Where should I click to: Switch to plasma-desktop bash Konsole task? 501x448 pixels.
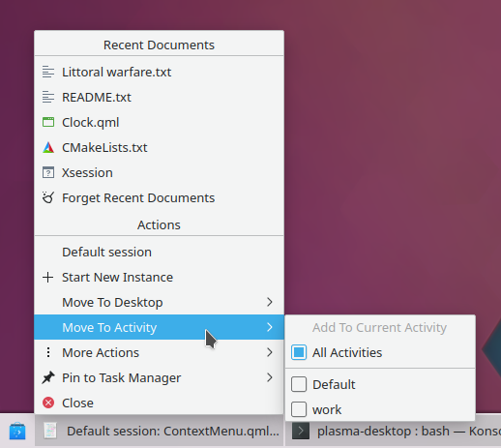(x=393, y=432)
